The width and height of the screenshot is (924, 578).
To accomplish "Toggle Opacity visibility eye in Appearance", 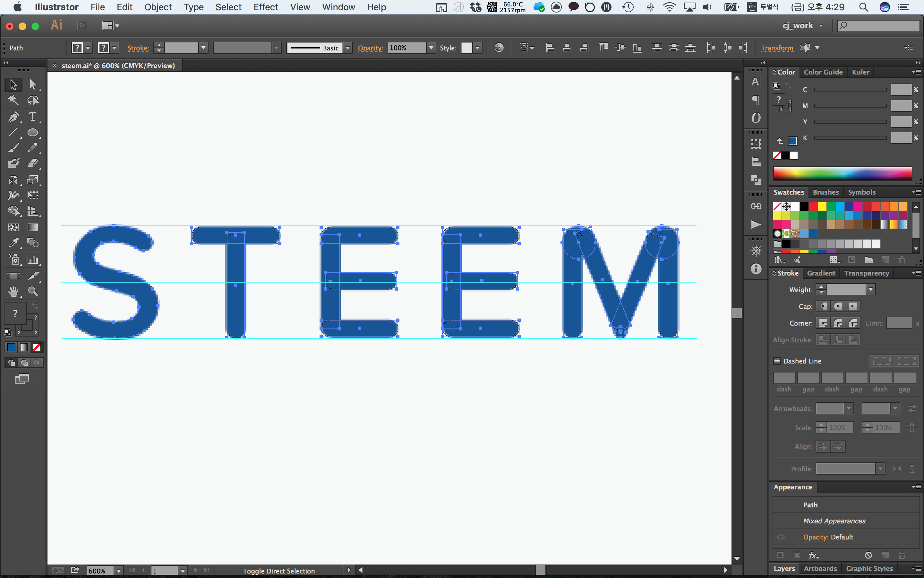I will pyautogui.click(x=781, y=537).
